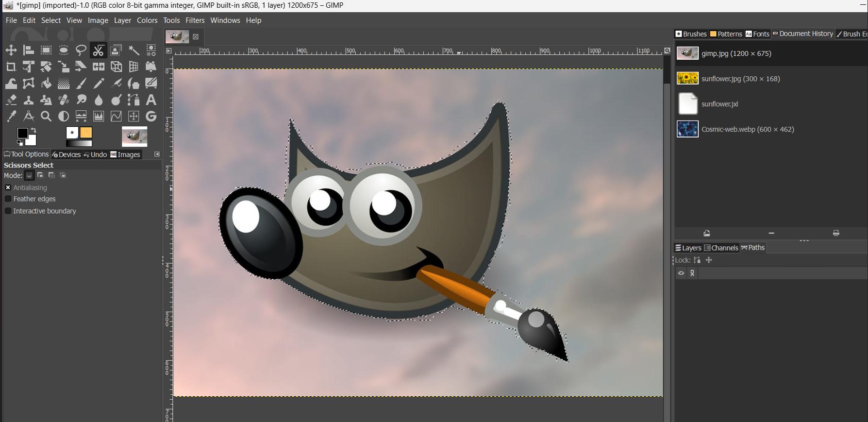Select the Eraser tool

tap(11, 100)
